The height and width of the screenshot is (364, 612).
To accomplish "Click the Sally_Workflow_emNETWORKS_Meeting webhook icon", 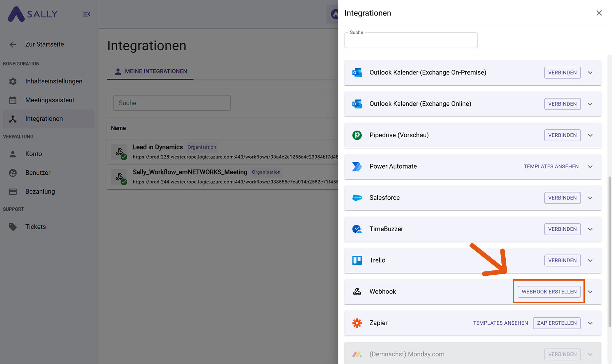I will point(119,177).
